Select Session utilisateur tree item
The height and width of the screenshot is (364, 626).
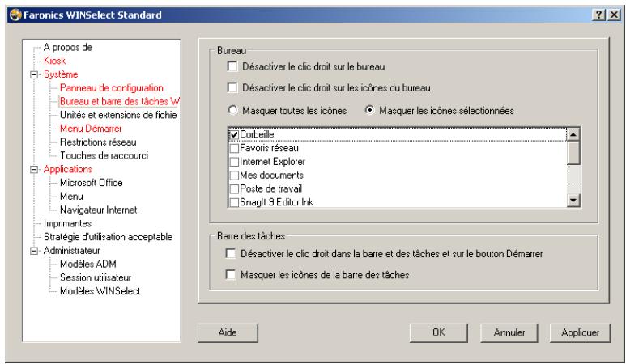(x=96, y=277)
